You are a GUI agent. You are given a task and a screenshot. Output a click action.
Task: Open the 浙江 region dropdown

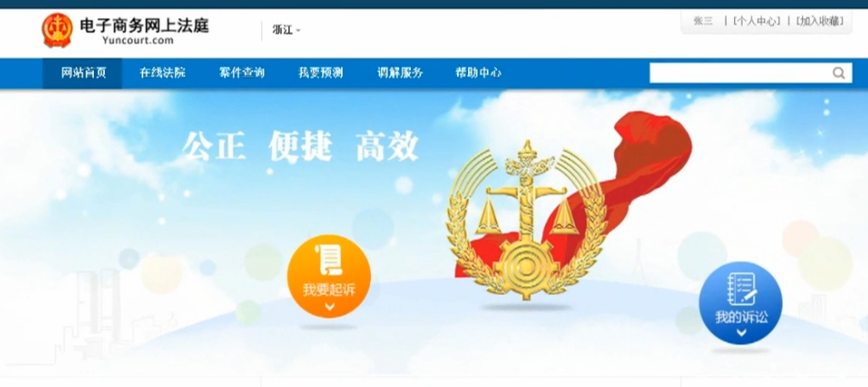[286, 30]
